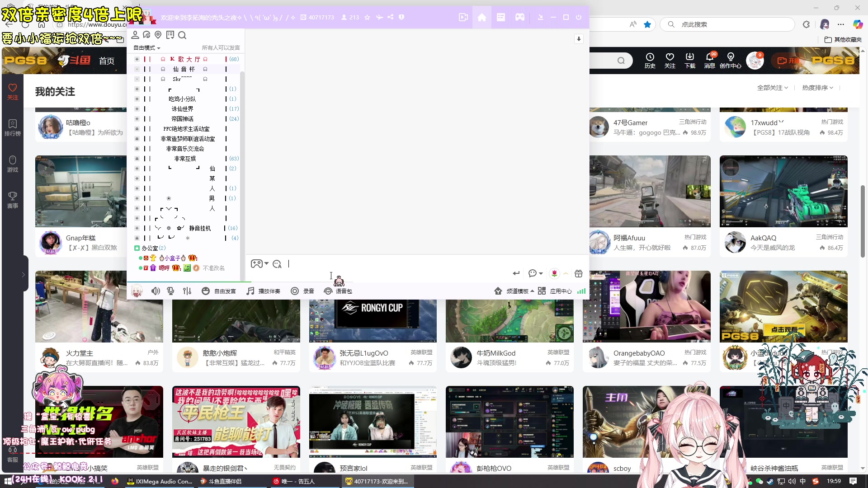The width and height of the screenshot is (868, 488).
Task: Expand the 吃鸡小分队 channel node
Action: [x=137, y=99]
